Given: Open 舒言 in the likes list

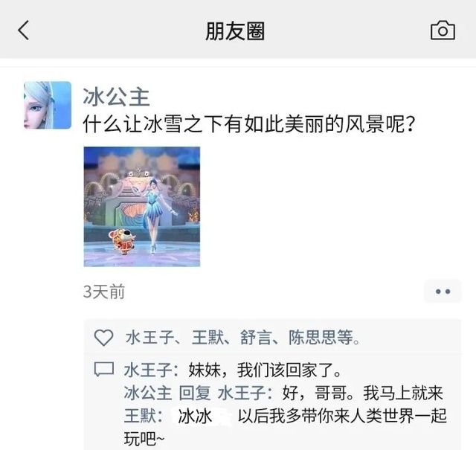Looking at the screenshot, I should pos(255,338).
